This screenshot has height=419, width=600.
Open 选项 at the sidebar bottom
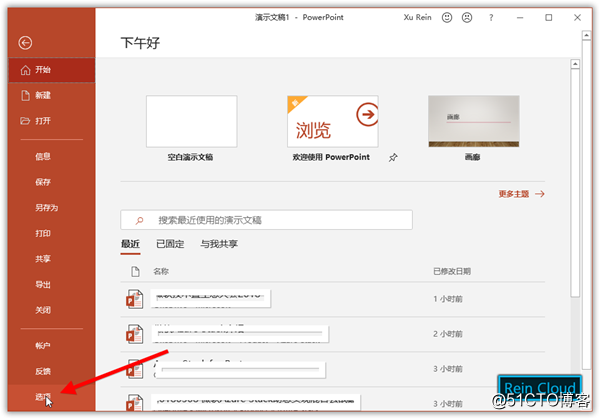tap(51, 397)
